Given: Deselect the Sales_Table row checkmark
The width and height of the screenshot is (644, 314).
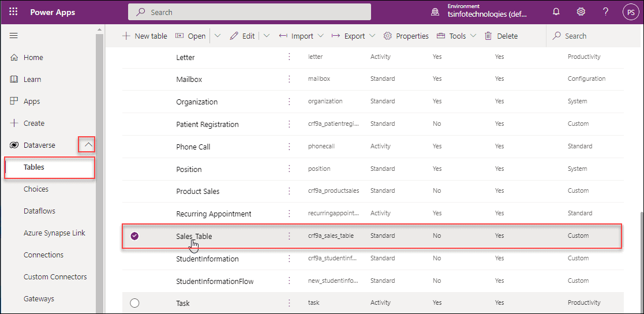Looking at the screenshot, I should coord(134,236).
